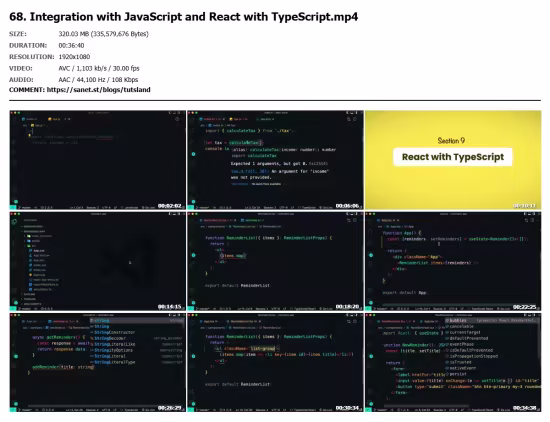Click the 'Section 9' text on yellow slide
The image size is (550, 422).
451,141
